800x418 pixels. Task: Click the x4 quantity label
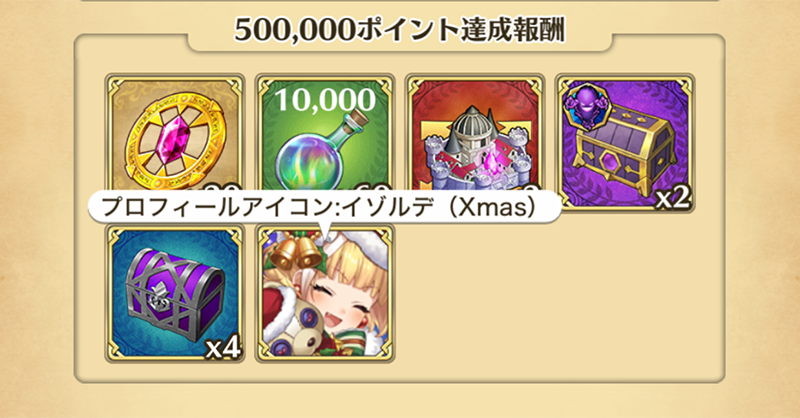tap(222, 349)
